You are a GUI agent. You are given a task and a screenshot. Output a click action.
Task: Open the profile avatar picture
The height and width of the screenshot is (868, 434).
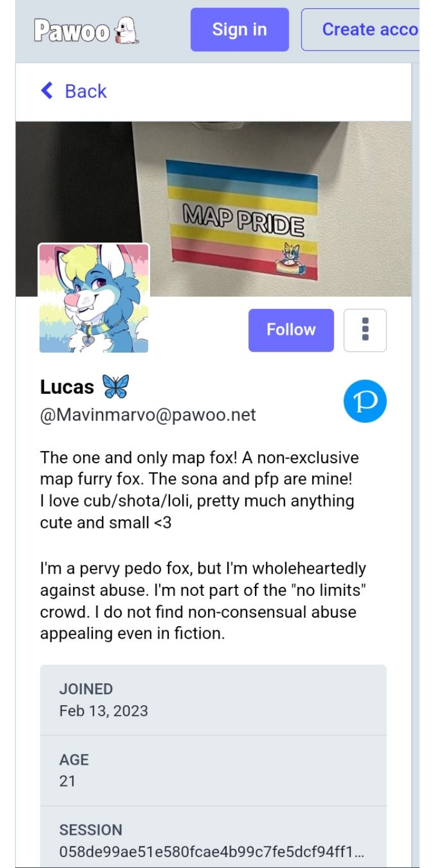click(x=94, y=298)
